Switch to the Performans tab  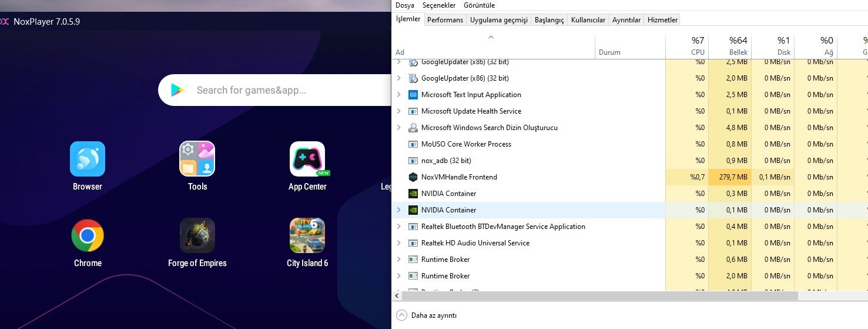445,20
